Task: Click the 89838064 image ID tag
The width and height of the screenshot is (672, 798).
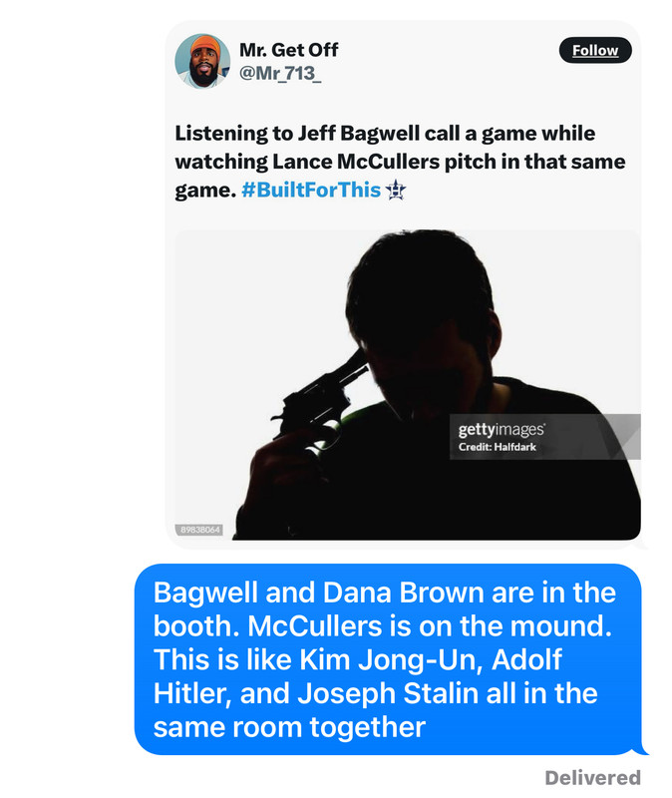Action: click(x=200, y=530)
